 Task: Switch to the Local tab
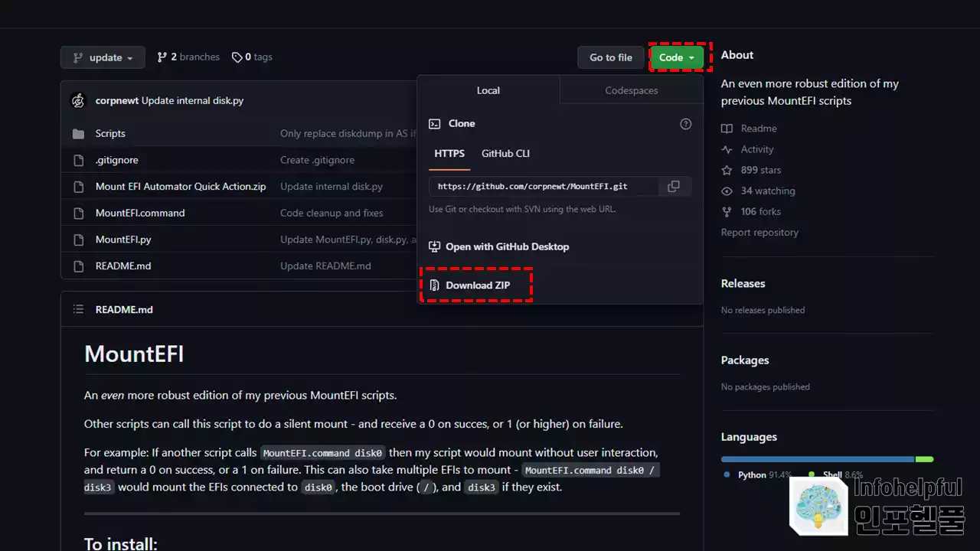[x=488, y=90]
